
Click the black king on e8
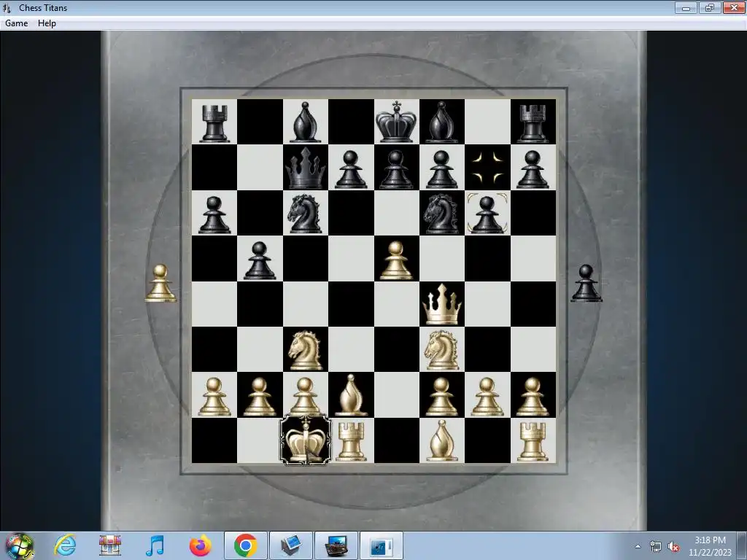pyautogui.click(x=396, y=122)
